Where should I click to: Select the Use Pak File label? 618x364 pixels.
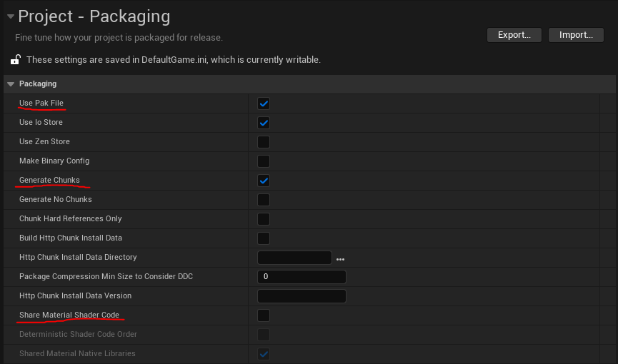(41, 103)
